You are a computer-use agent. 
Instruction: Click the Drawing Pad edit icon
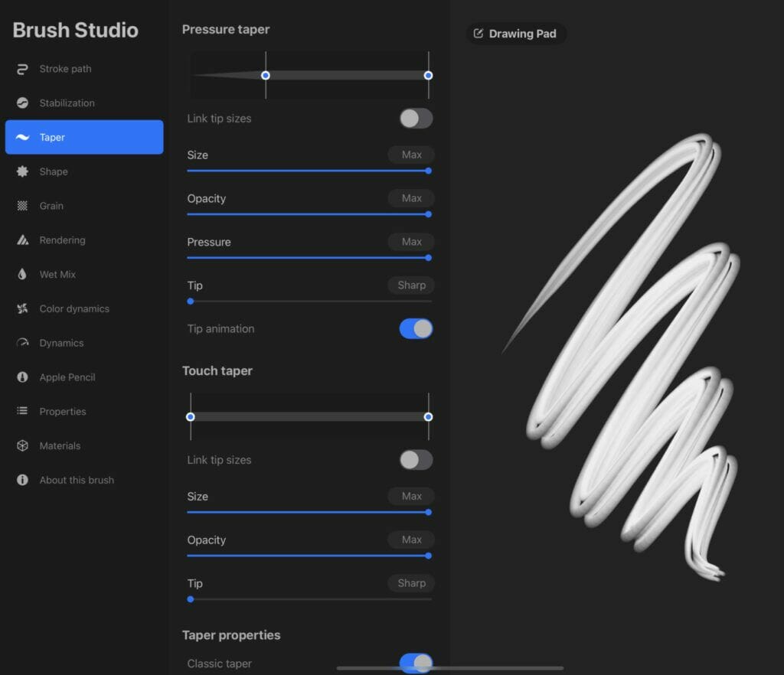tap(478, 34)
